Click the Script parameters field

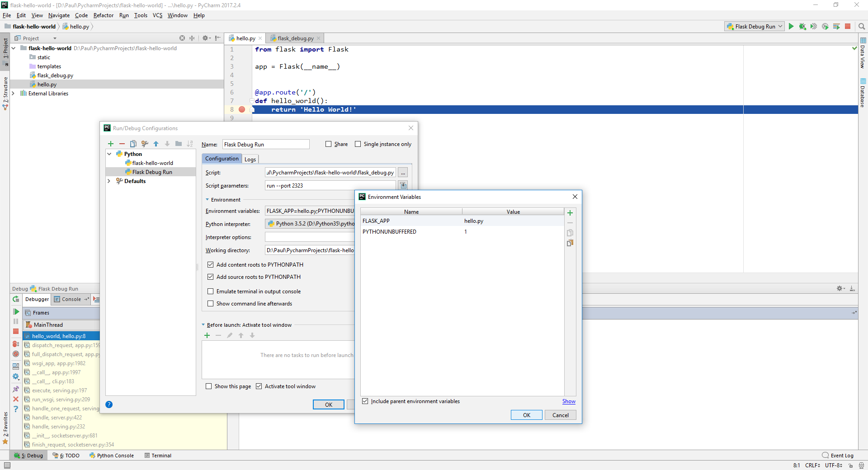pos(330,186)
